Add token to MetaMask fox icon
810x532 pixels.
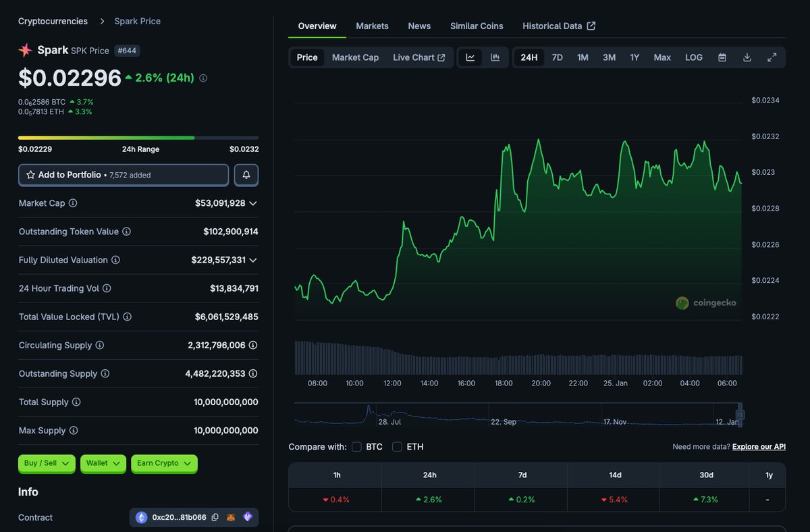231,517
